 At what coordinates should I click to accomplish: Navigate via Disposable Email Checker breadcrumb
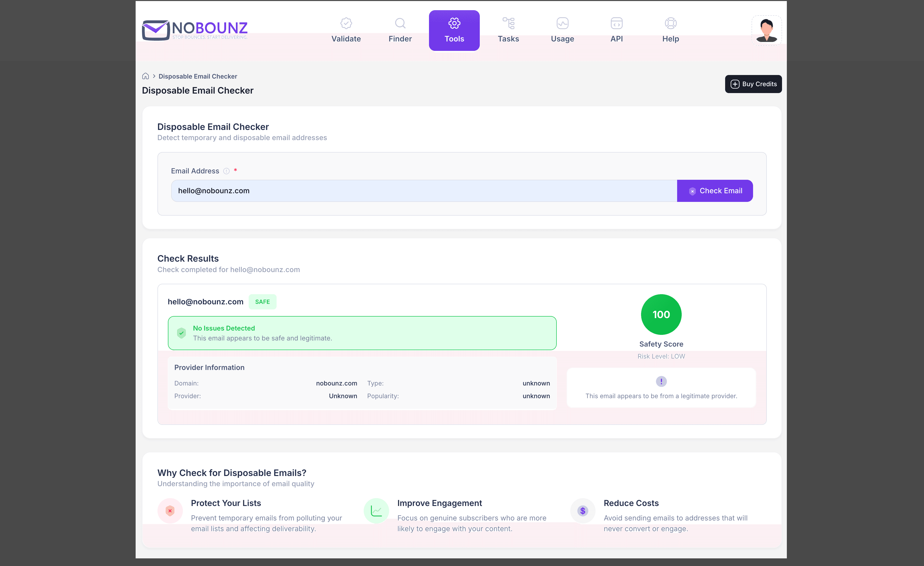click(x=198, y=76)
